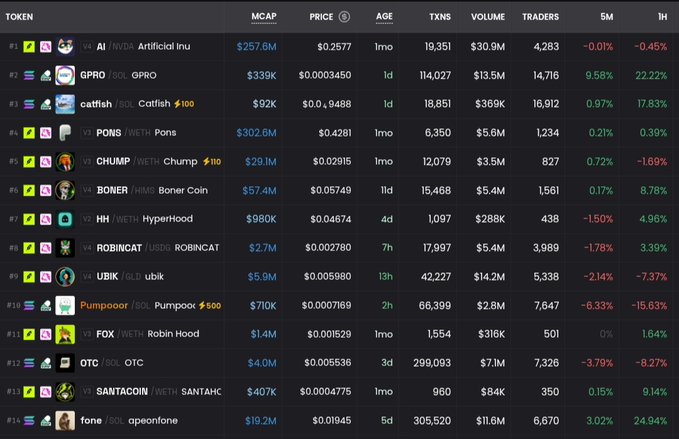
Task: Click the 9.58% five-minute change
Action: [599, 75]
